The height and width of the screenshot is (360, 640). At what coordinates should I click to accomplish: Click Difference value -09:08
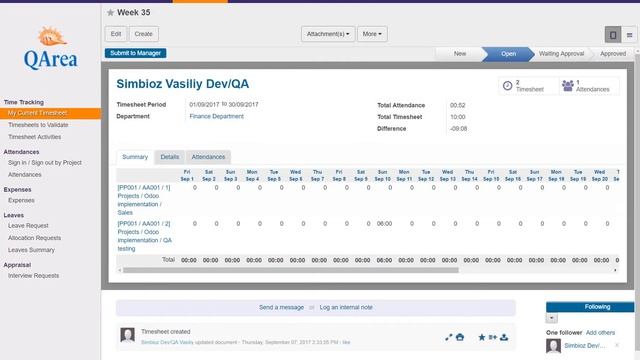[458, 129]
